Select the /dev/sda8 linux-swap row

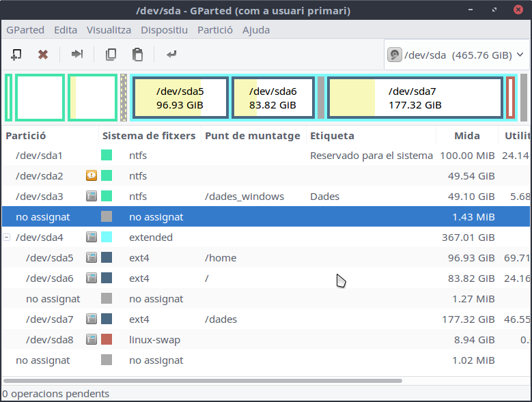[205, 340]
